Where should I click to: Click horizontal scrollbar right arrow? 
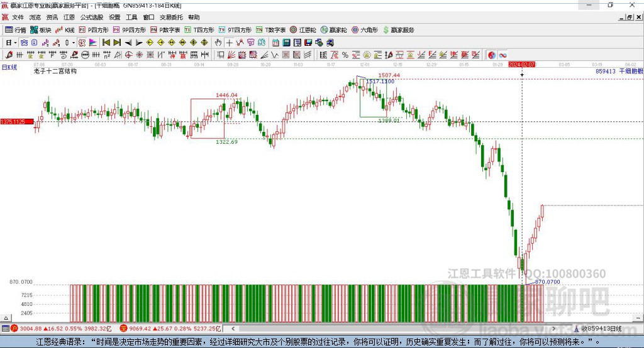553,329
